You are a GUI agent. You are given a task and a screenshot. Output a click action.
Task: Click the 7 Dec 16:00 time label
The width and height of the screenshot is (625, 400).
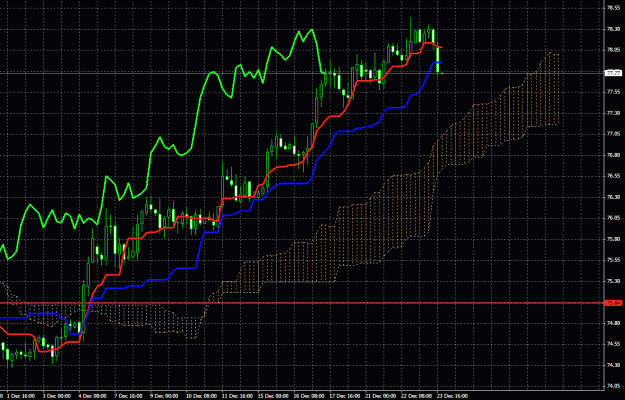[129, 396]
